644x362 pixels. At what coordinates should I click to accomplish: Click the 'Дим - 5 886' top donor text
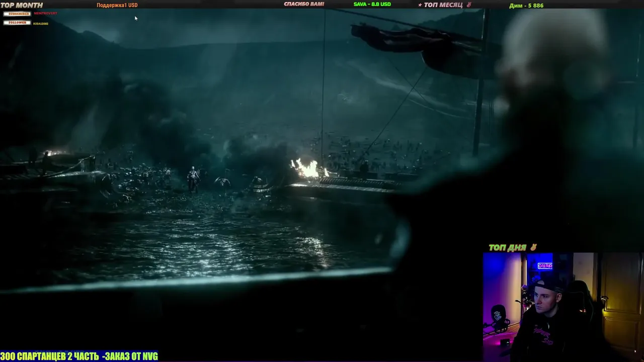tap(526, 6)
